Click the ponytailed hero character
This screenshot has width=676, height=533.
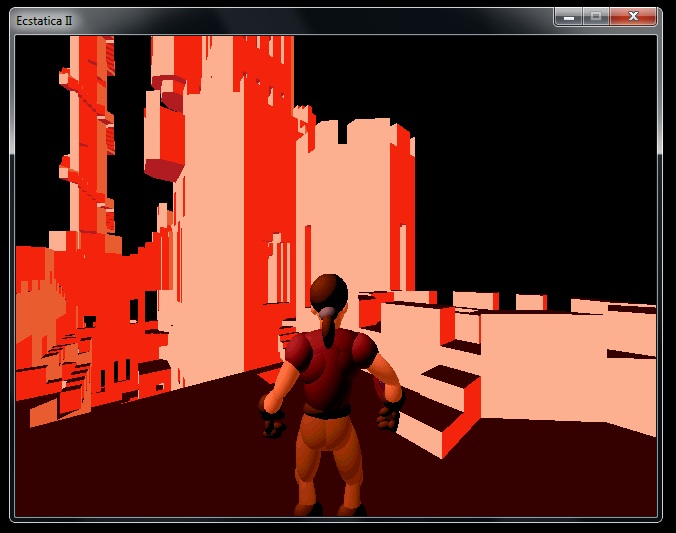(331, 395)
